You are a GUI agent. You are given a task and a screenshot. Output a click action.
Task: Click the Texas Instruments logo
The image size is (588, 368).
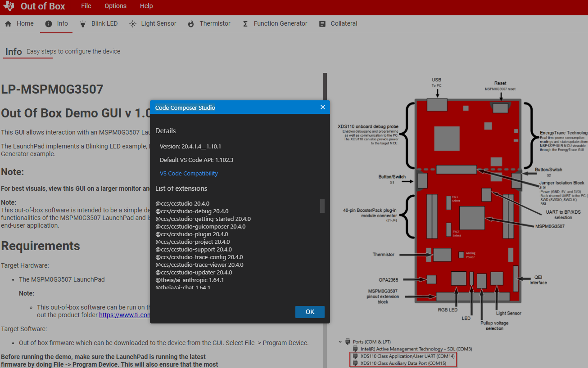coord(8,6)
